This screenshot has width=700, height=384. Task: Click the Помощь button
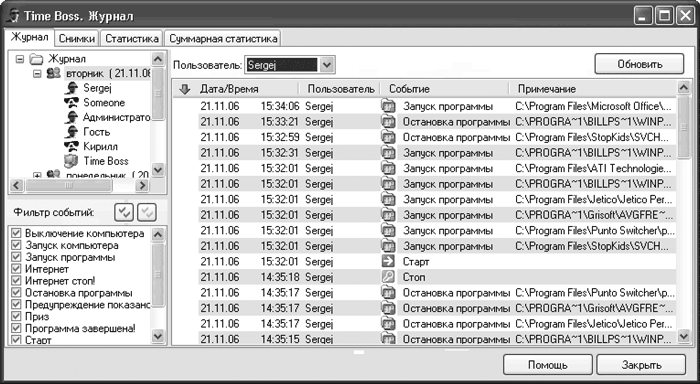(548, 365)
